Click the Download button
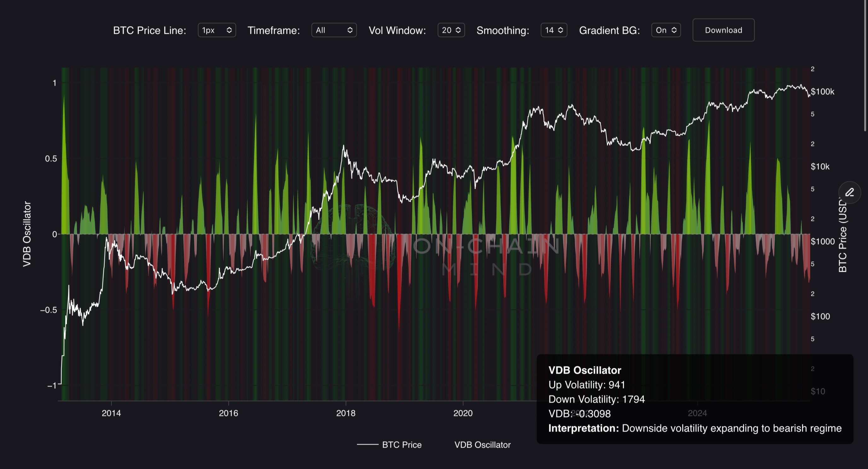868x469 pixels. tap(723, 30)
